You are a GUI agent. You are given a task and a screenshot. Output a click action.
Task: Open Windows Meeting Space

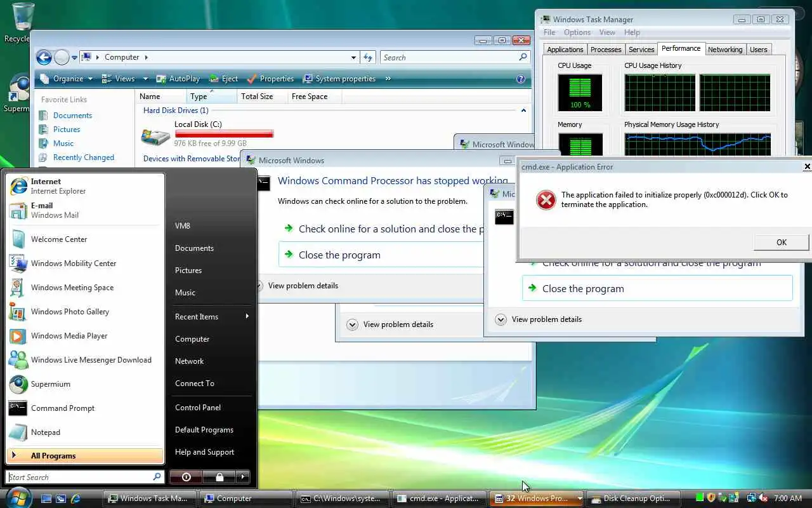[85, 288]
